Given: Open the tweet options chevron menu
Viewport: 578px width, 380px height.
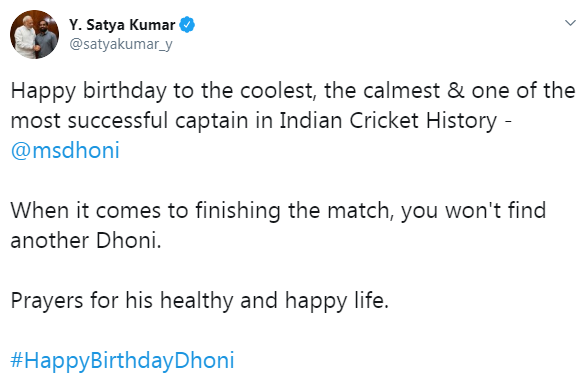Looking at the screenshot, I should [570, 23].
